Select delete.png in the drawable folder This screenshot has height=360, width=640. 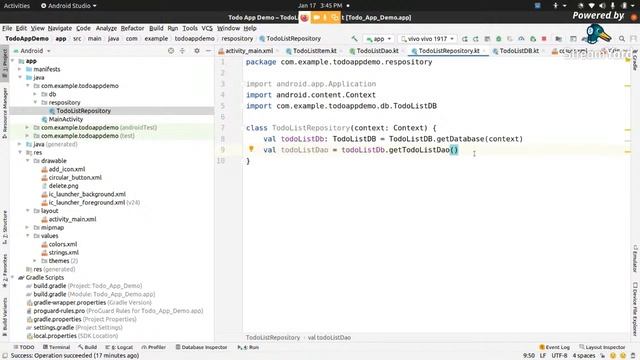pos(63,186)
